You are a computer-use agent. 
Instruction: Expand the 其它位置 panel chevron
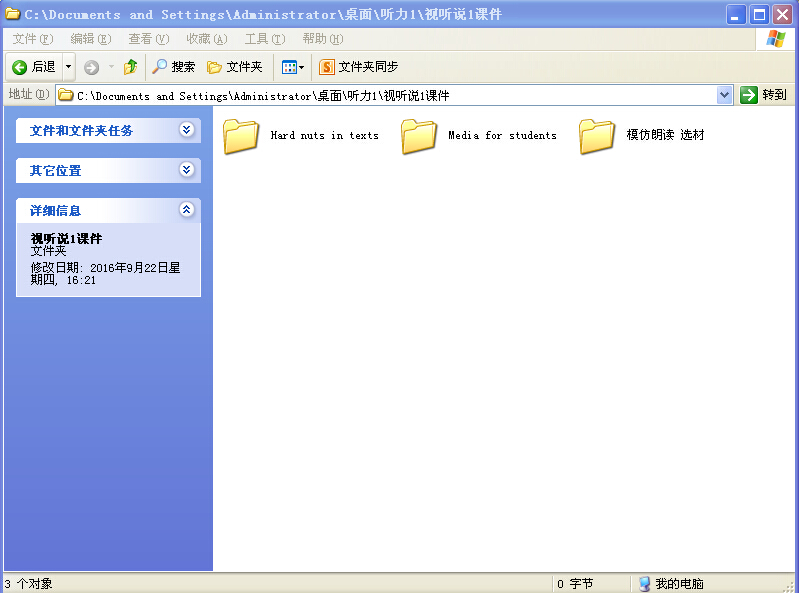click(187, 170)
